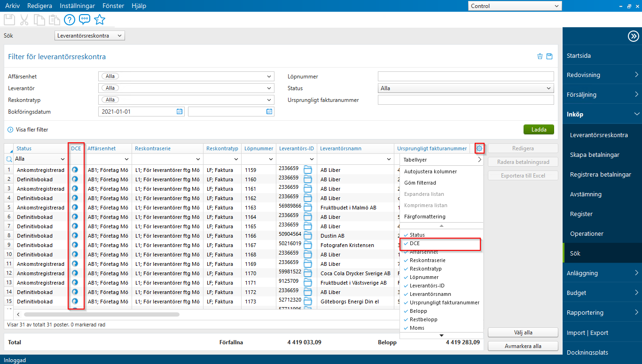
Task: Save the filter with the floppy disk icon
Action: (549, 56)
